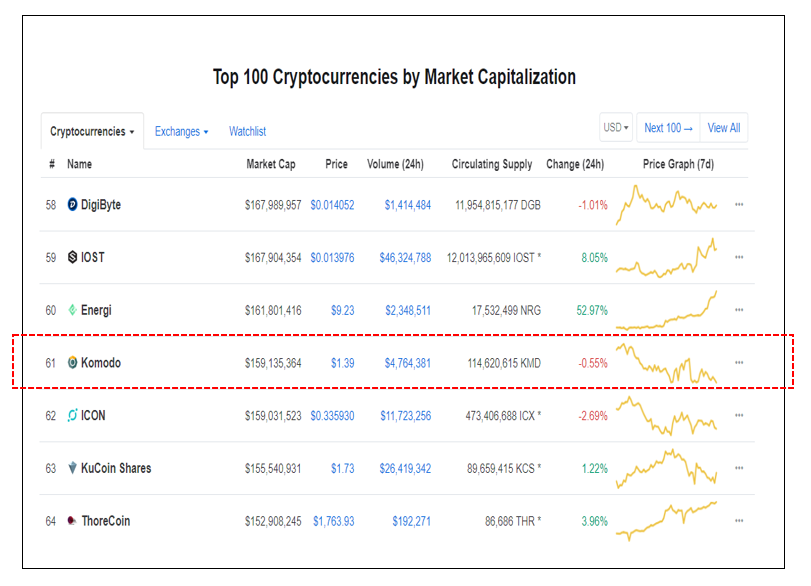This screenshot has width=811, height=586.
Task: Click the DigiByte coin logo icon
Action: click(x=72, y=205)
